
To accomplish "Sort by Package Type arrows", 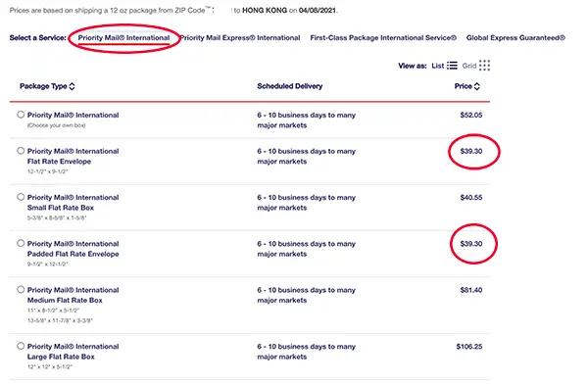I will click(72, 86).
